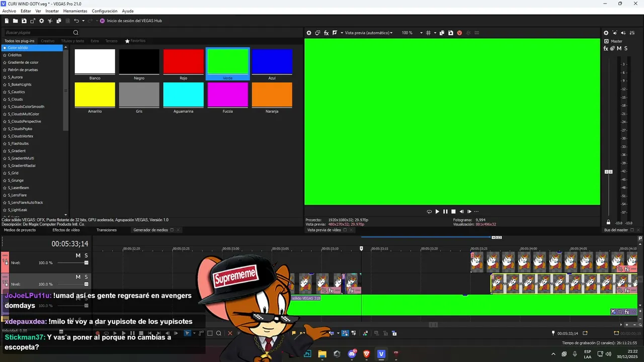This screenshot has width=644, height=362.
Task: Open master bus audio properties gear
Action: pyautogui.click(x=606, y=33)
